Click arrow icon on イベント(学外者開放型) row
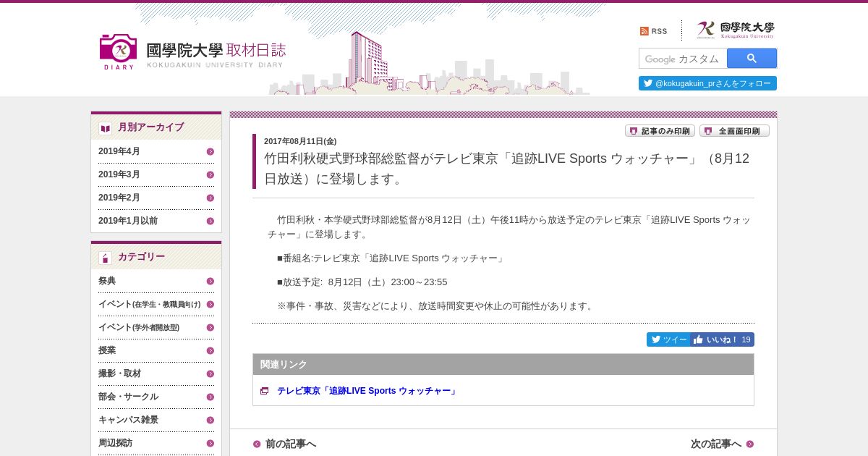The width and height of the screenshot is (868, 456). 210,328
